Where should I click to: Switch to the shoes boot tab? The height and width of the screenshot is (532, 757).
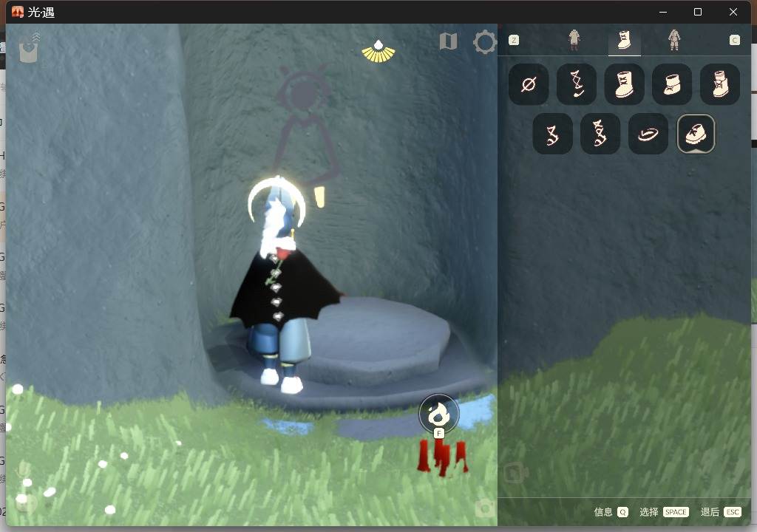point(624,40)
